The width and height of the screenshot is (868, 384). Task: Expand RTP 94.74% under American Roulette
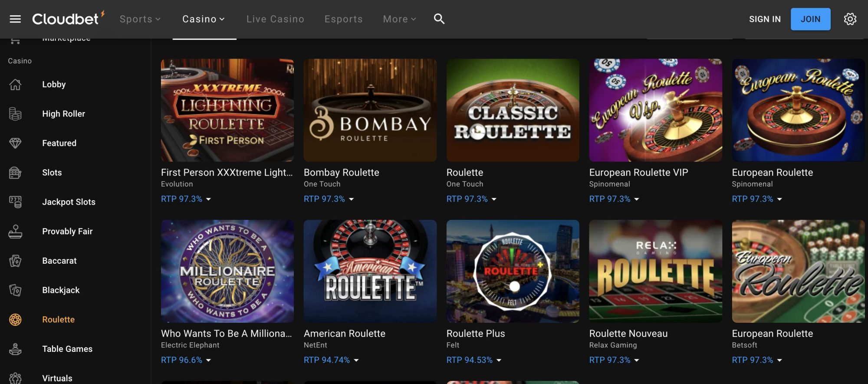(x=331, y=360)
